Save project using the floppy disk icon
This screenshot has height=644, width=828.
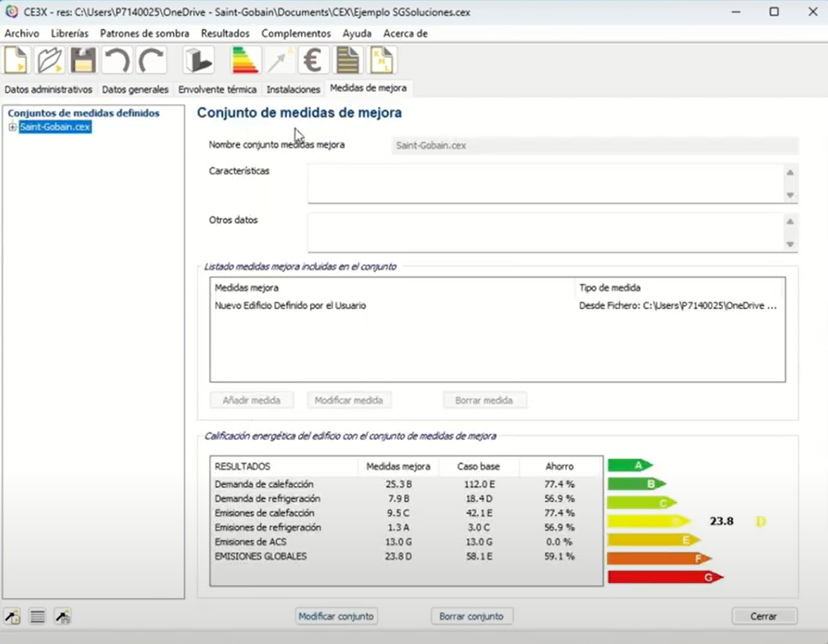pyautogui.click(x=83, y=60)
